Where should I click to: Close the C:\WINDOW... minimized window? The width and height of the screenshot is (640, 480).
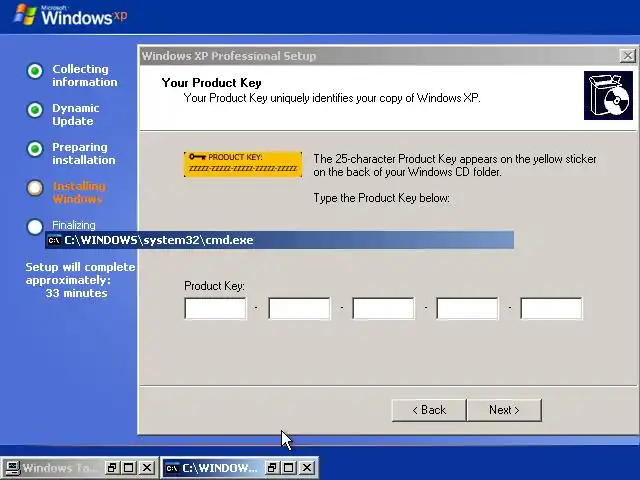coord(307,467)
